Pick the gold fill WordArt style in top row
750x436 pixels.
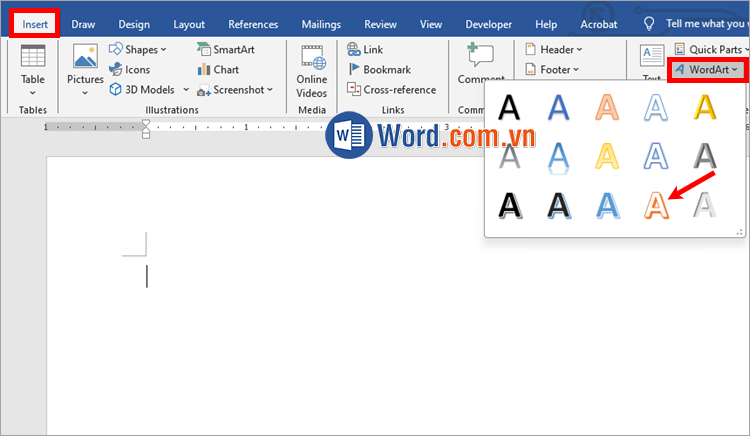705,107
